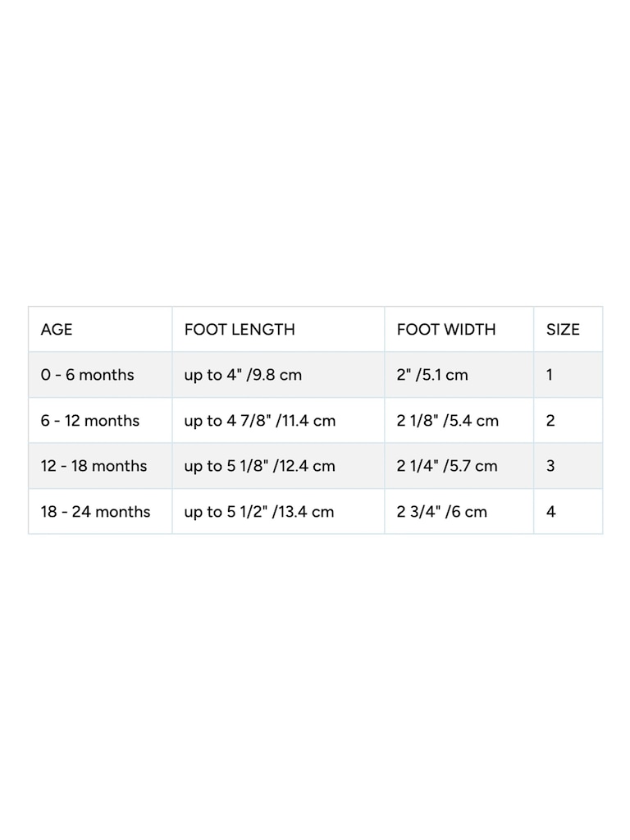Click foot width 2 1/4" /5.7 cm

point(447,466)
